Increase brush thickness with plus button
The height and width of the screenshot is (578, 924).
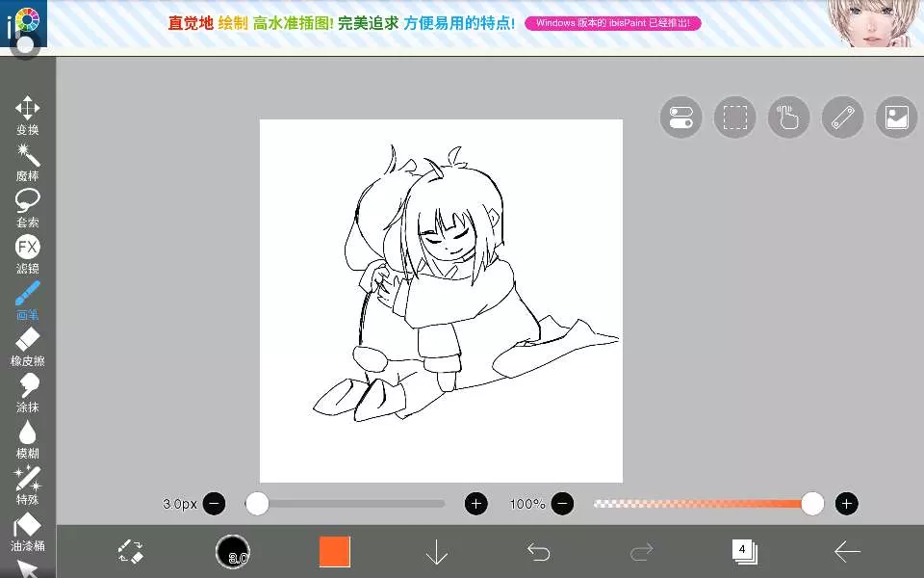pos(476,504)
